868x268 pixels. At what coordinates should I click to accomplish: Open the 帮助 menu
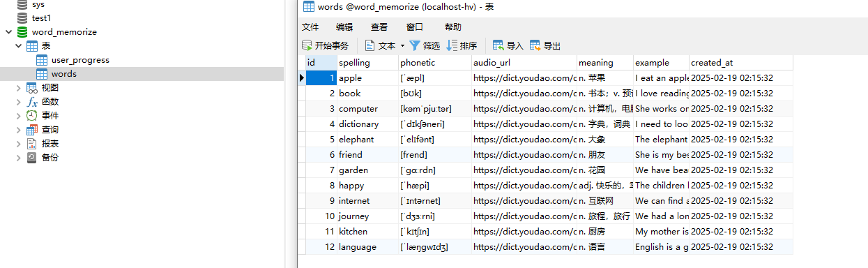[x=452, y=27]
